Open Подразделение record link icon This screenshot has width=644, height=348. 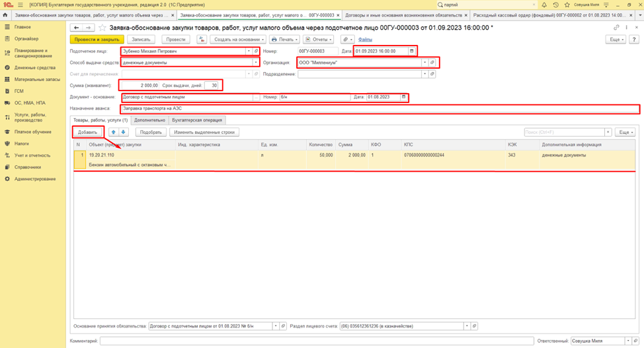[432, 74]
